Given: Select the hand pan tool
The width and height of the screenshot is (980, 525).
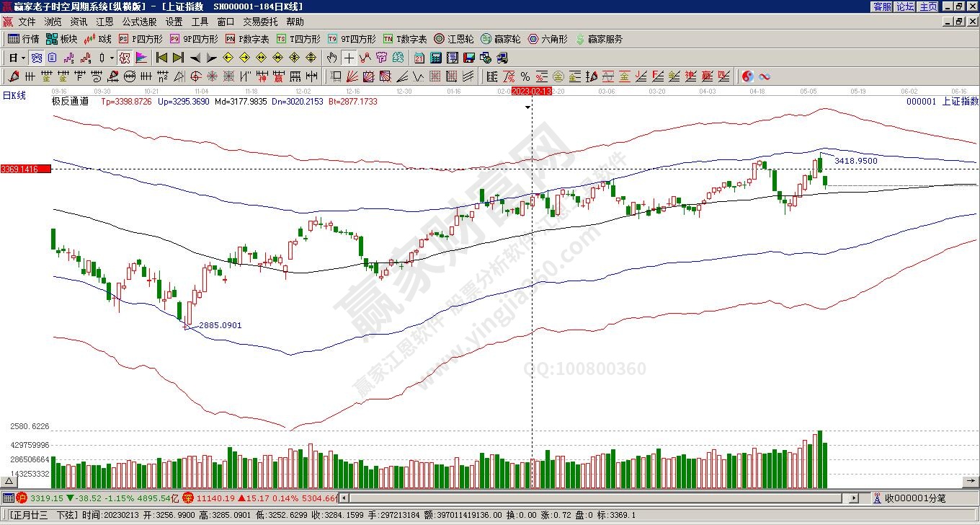Looking at the screenshot, I should pyautogui.click(x=331, y=58).
